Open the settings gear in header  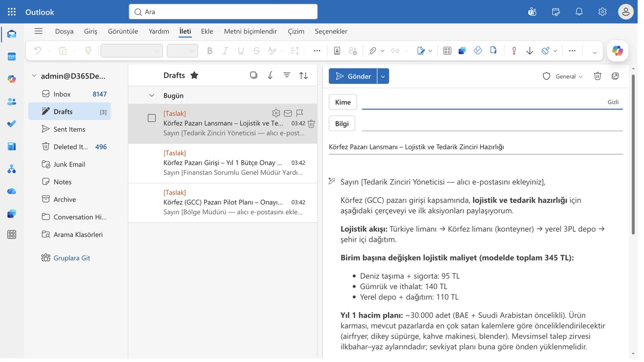tap(602, 12)
